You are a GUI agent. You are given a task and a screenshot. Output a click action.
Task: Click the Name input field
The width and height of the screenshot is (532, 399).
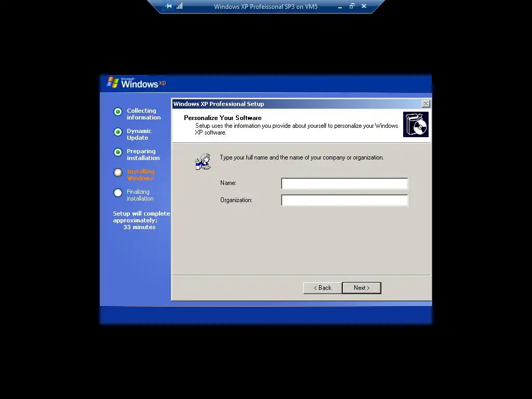(x=344, y=183)
